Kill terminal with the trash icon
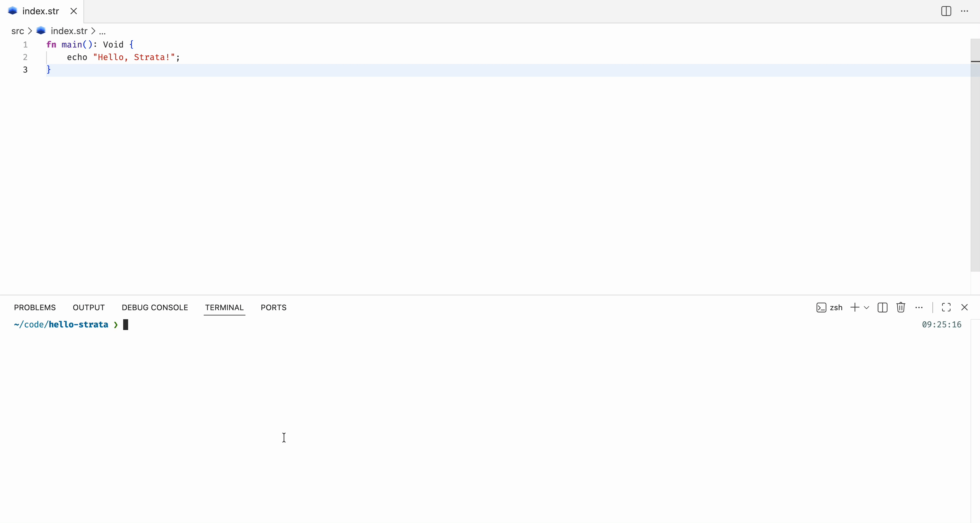This screenshot has width=980, height=523. coord(901,308)
